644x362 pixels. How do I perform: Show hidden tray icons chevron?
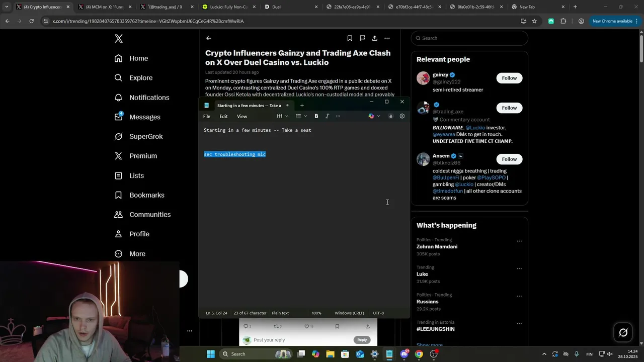point(544,354)
